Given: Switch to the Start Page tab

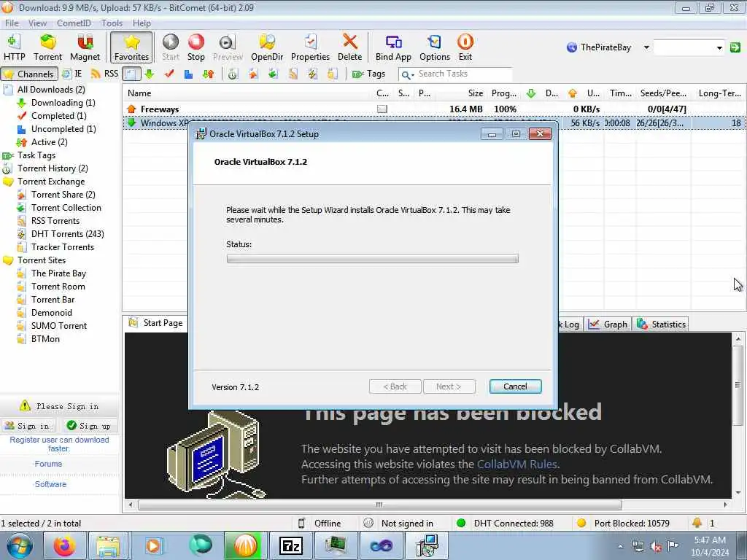Looking at the screenshot, I should [156, 323].
